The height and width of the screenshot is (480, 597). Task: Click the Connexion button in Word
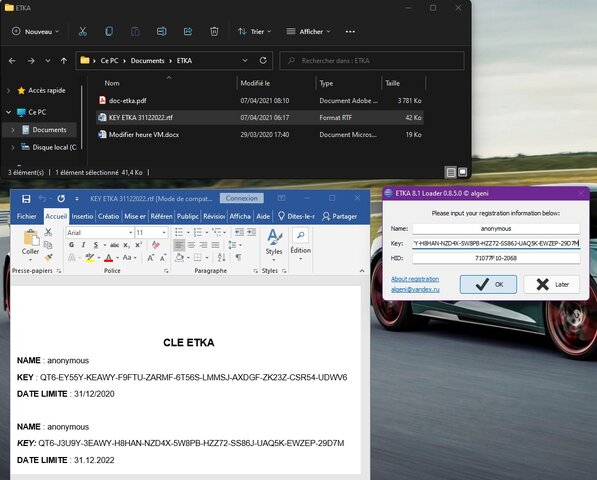click(x=241, y=198)
